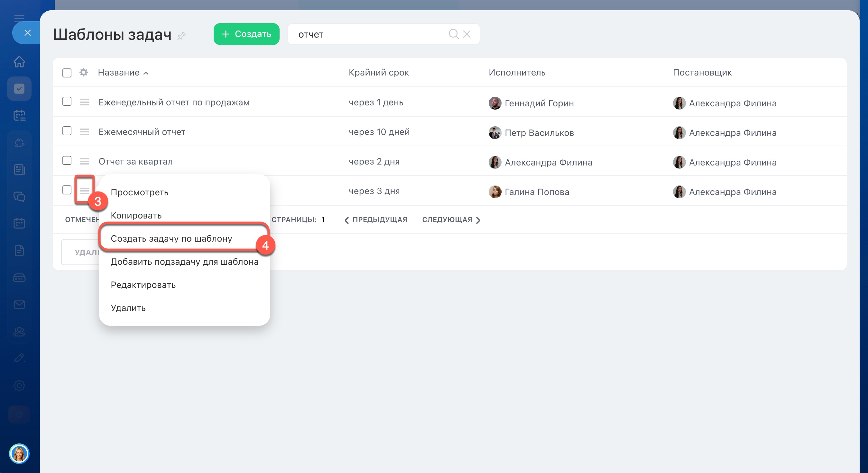Choose Редактировать from the context menu

coord(143,285)
